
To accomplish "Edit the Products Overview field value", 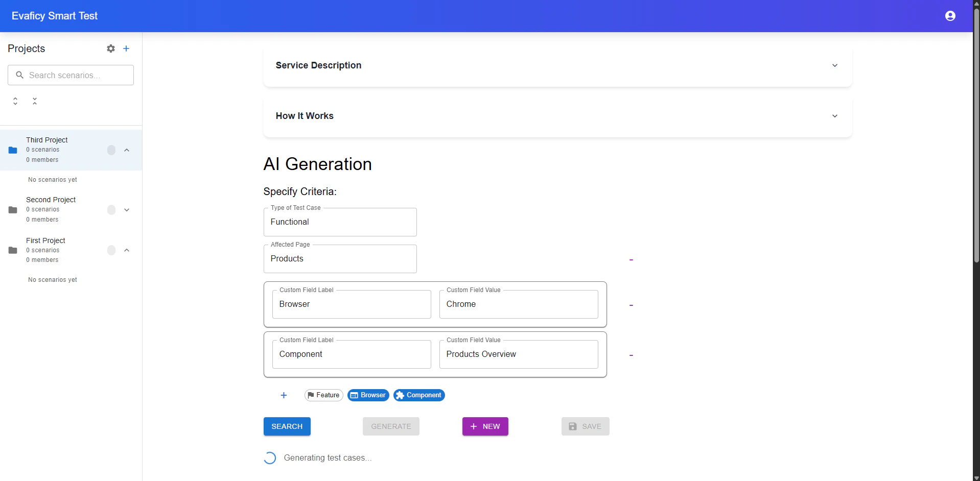I will (x=519, y=354).
